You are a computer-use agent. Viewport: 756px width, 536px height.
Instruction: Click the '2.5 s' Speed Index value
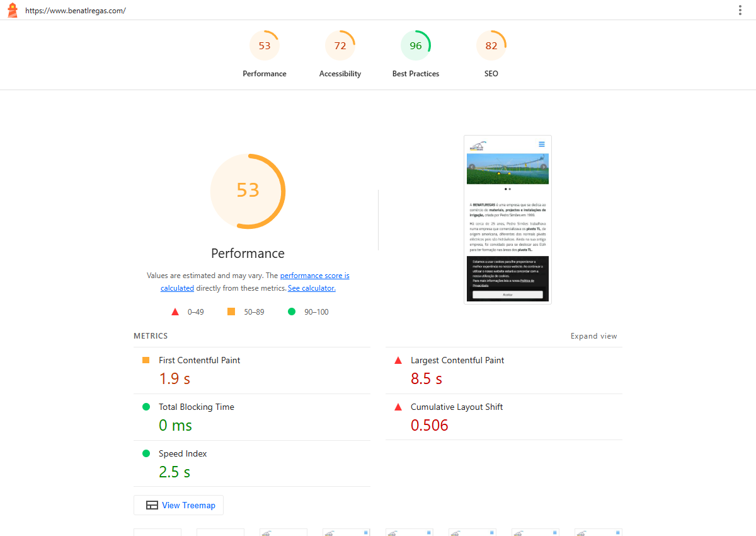(x=175, y=472)
